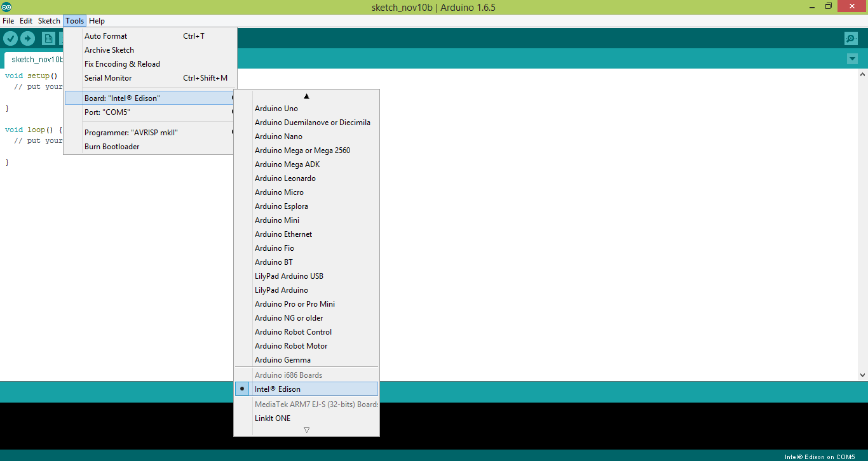
Task: Pick Arduino BT from board list
Action: (306, 262)
